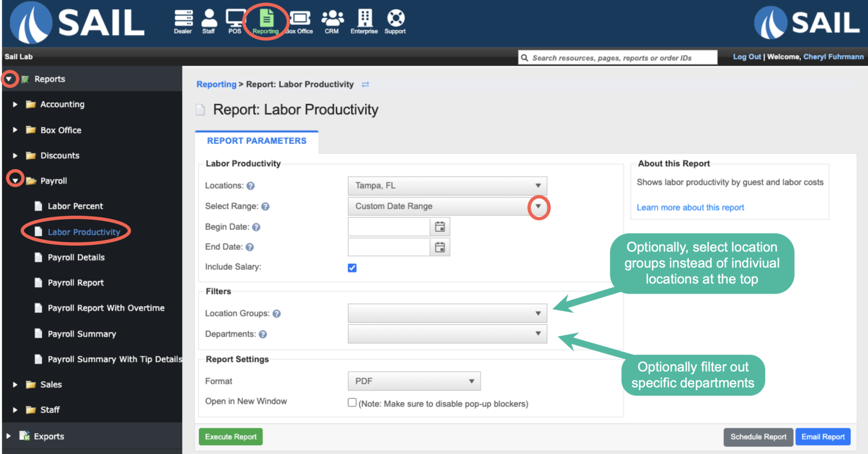Collapse the Payroll folder arrow
The height and width of the screenshot is (454, 868).
(16, 180)
